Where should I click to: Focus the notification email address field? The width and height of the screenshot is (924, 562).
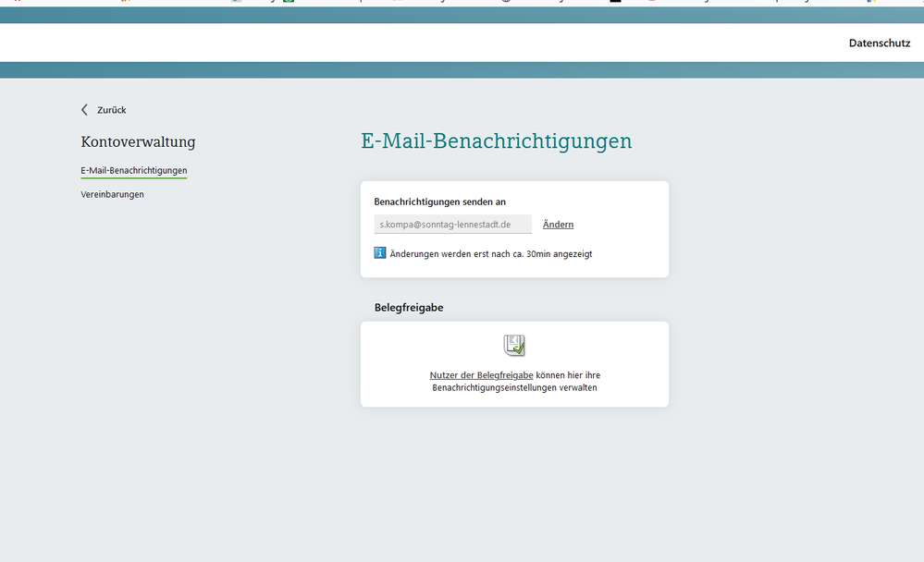click(452, 225)
